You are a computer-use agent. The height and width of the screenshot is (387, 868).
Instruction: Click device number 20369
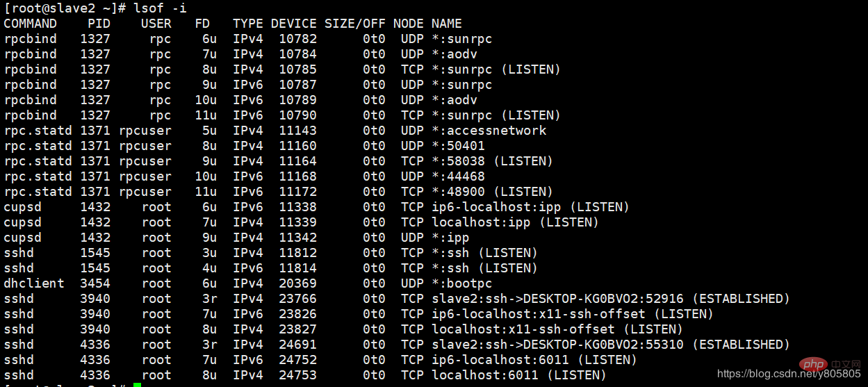pos(297,283)
